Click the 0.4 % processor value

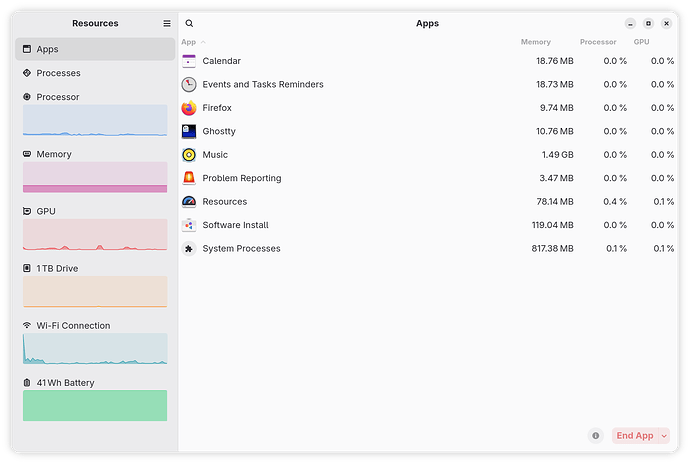pyautogui.click(x=615, y=202)
